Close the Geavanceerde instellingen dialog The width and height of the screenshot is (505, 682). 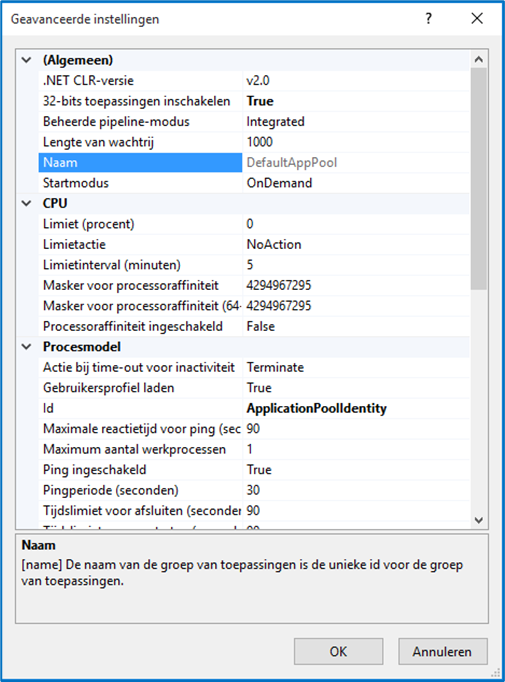click(477, 18)
